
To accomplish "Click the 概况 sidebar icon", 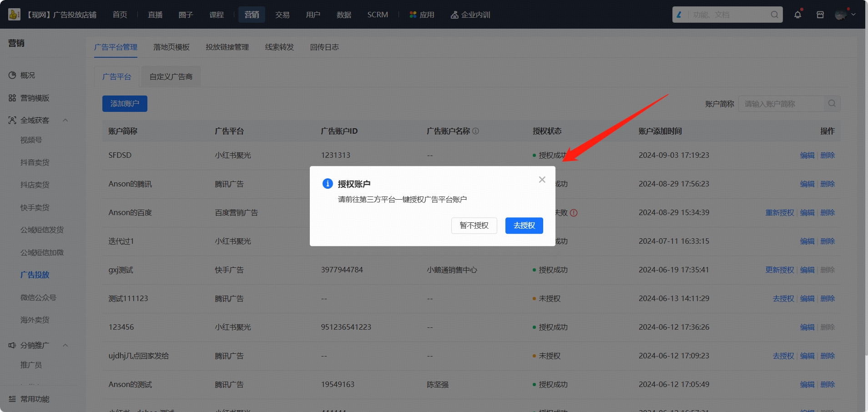I will [x=12, y=75].
